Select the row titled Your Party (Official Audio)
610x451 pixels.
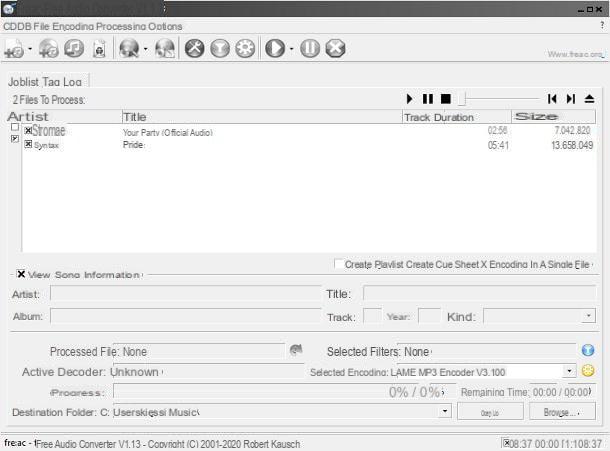(x=309, y=131)
